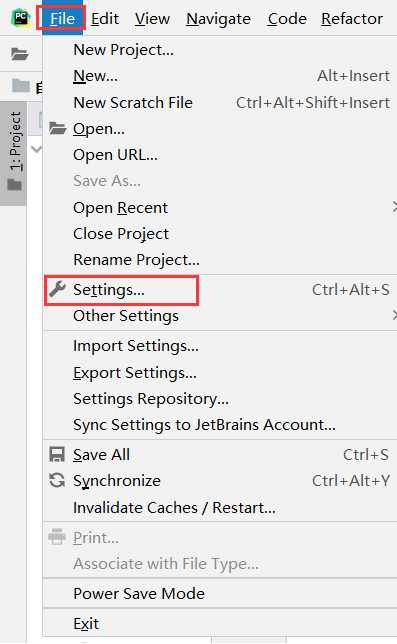Click the folder icon next to Open

click(57, 128)
